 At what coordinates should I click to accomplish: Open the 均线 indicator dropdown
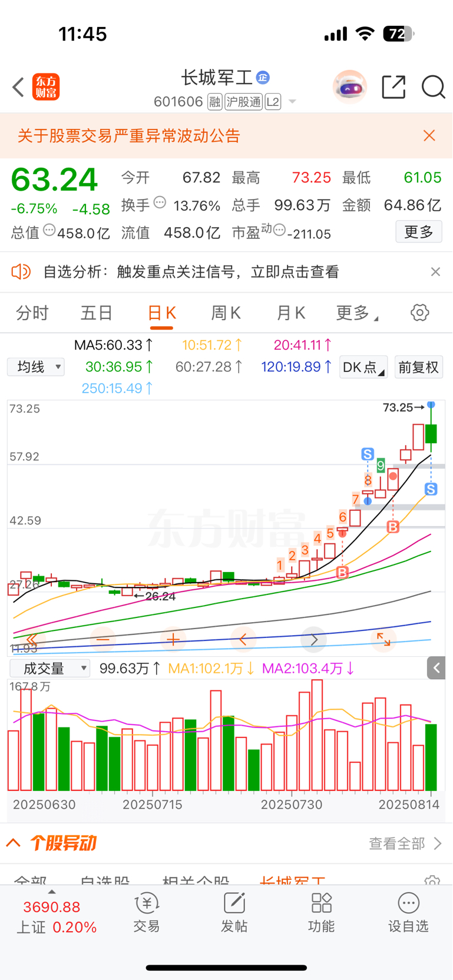tap(37, 367)
